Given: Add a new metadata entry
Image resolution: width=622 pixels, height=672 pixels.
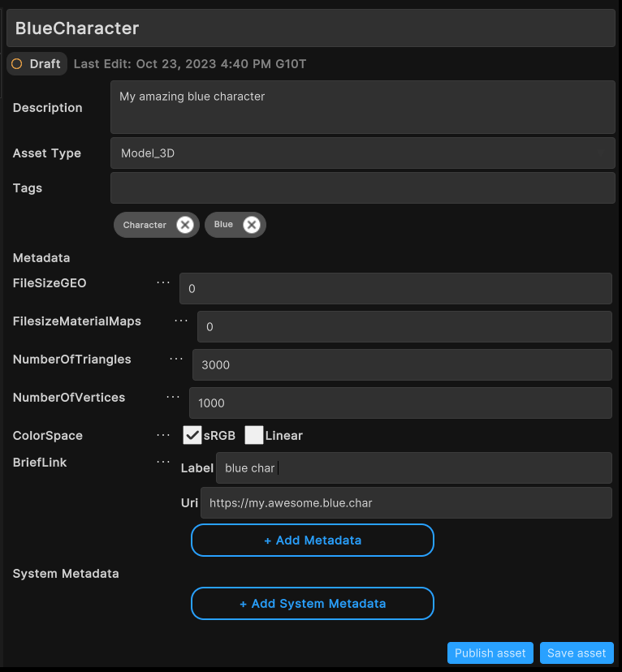Looking at the screenshot, I should click(312, 540).
